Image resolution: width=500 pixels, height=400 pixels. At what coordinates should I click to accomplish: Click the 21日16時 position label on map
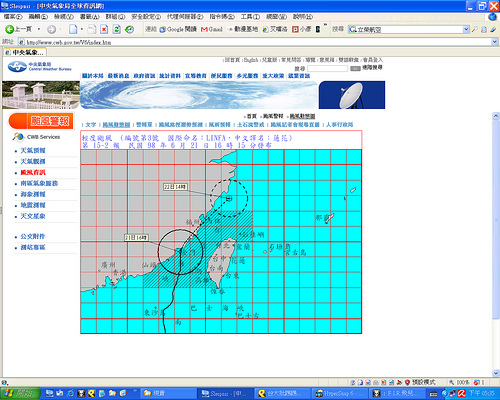pos(136,237)
